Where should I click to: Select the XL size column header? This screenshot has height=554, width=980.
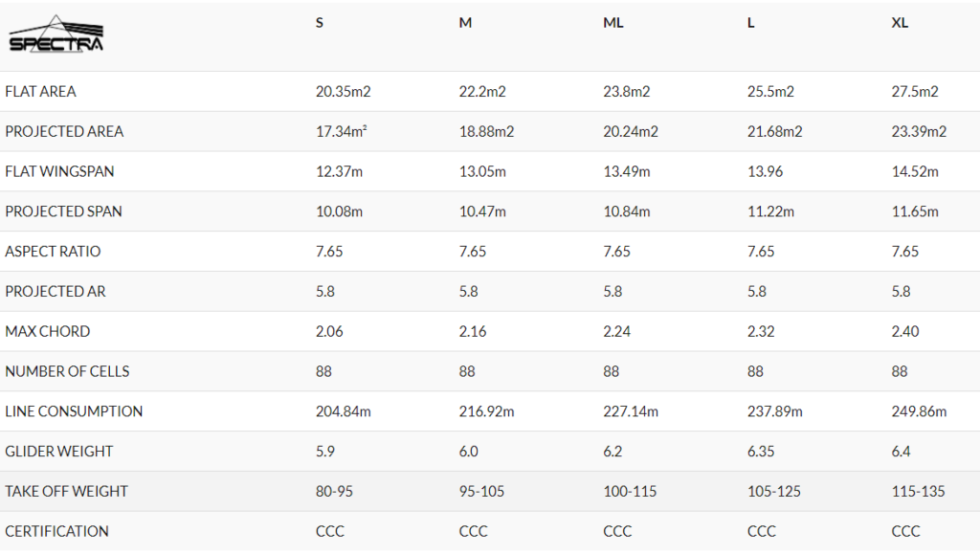point(900,23)
